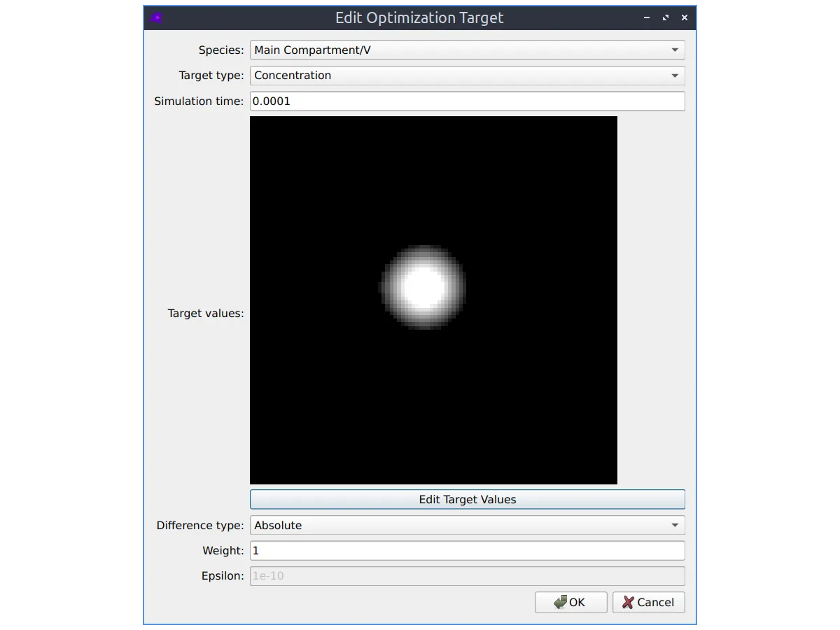This screenshot has height=630, width=840.
Task: Open the Target type Concentration dropdown
Action: point(467,76)
